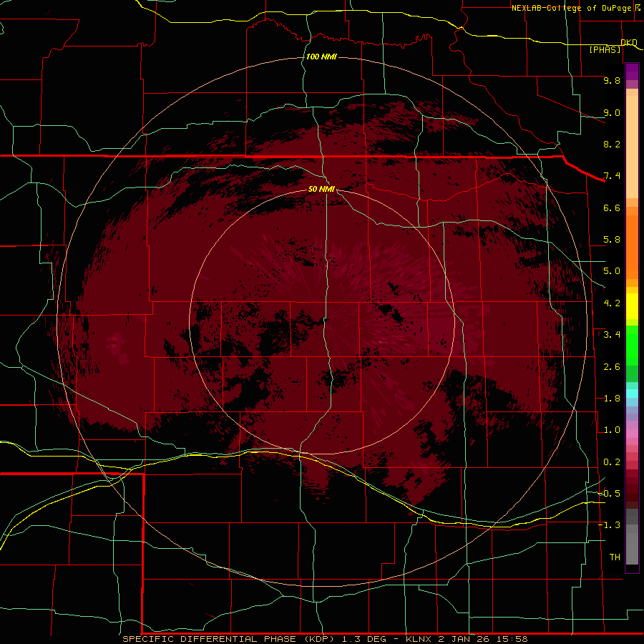The image size is (644, 644).
Task: Click the 2.6 scale value label
Action: (x=612, y=367)
